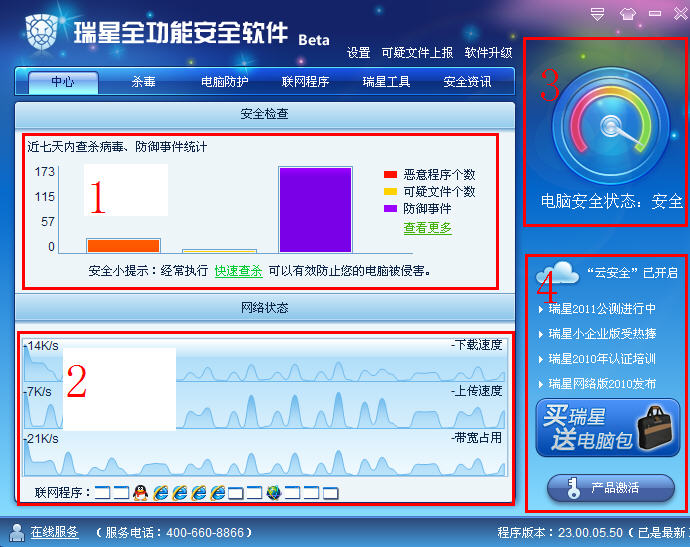
Task: Click the 网络状态 section header
Action: (264, 308)
